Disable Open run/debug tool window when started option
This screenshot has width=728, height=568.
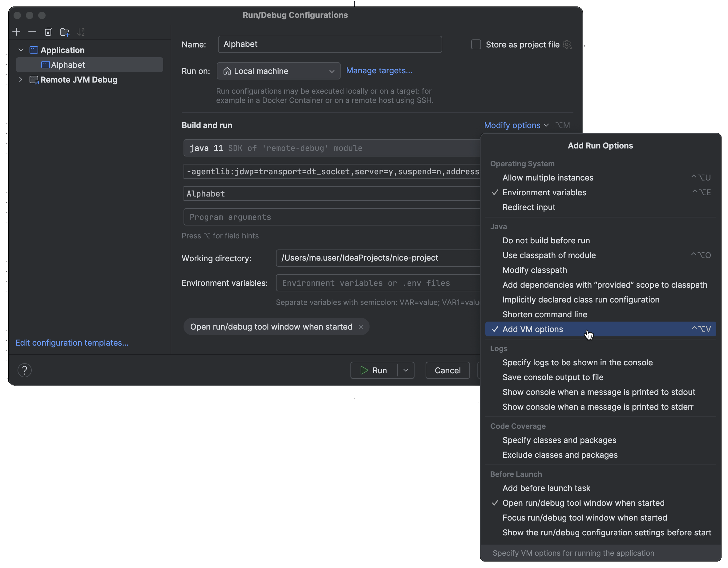point(583,503)
